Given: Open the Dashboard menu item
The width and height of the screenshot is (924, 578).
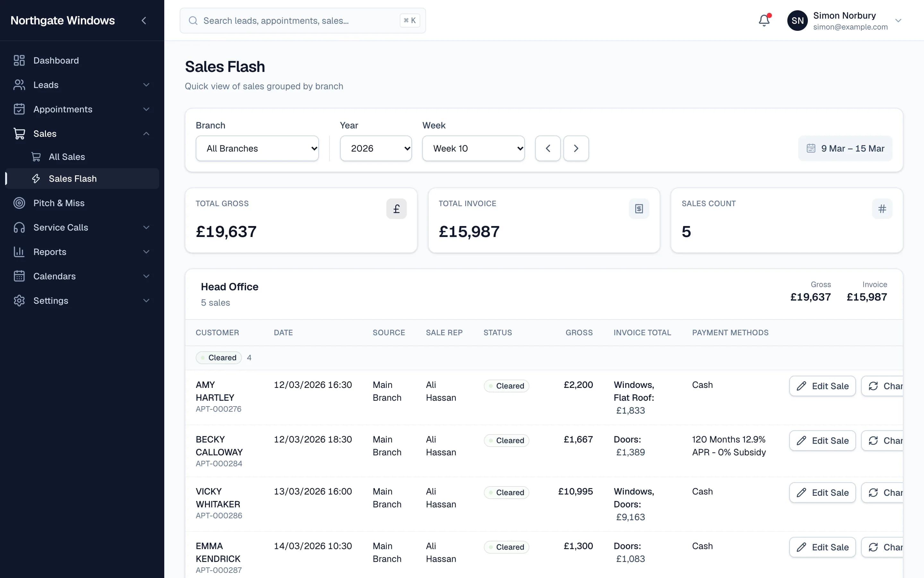Looking at the screenshot, I should point(82,60).
